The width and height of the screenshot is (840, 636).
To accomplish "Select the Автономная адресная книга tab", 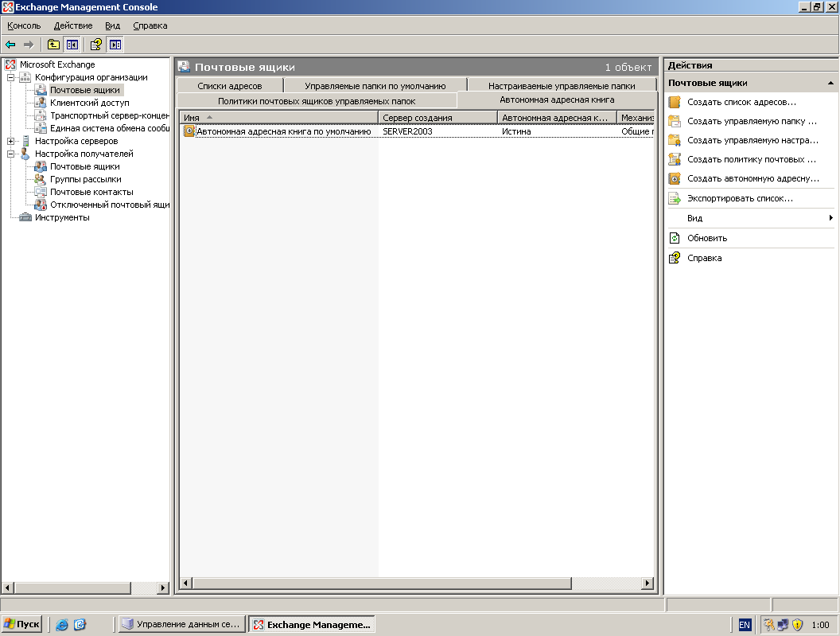I will tap(557, 99).
